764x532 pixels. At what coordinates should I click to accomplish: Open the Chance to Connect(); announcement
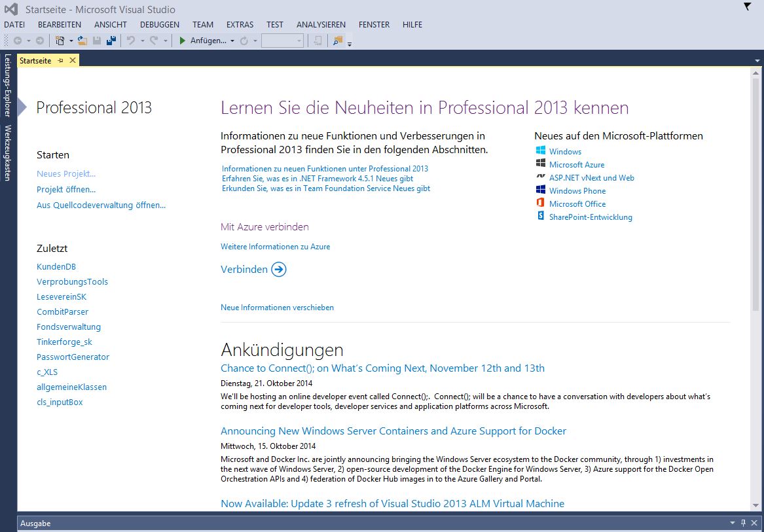pyautogui.click(x=382, y=368)
